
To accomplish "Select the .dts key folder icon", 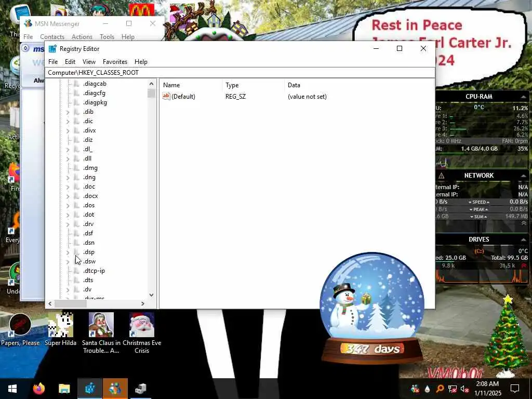I will [x=77, y=280].
